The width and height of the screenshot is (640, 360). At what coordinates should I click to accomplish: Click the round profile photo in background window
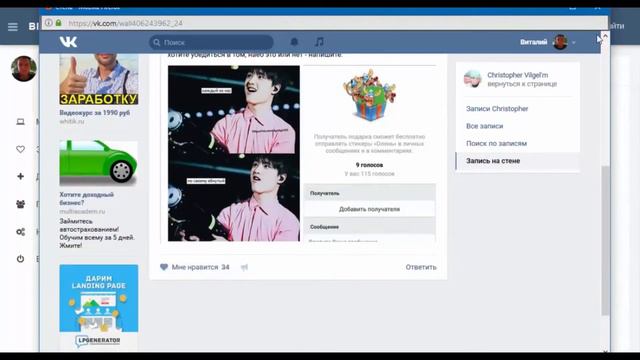(24, 69)
